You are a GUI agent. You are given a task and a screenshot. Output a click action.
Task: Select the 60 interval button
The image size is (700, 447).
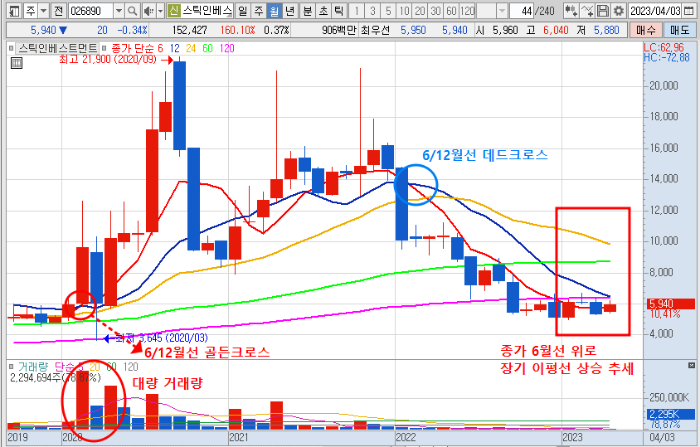(x=451, y=11)
